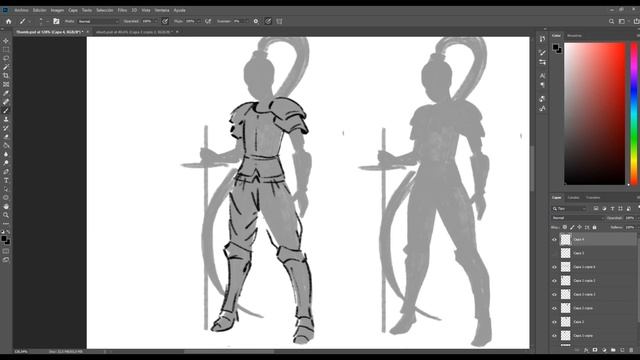Add a layer mask using panel bottom icon
The height and width of the screenshot is (360, 640).
coord(595,350)
